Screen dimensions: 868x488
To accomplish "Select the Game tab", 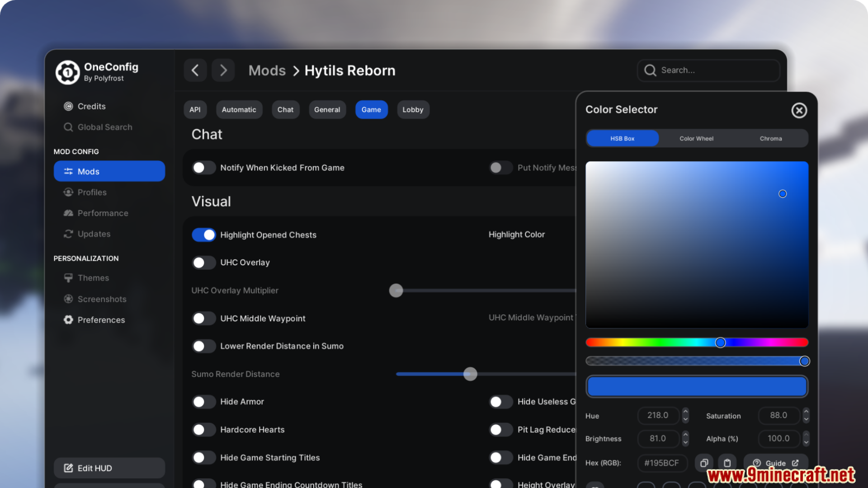I will click(371, 109).
